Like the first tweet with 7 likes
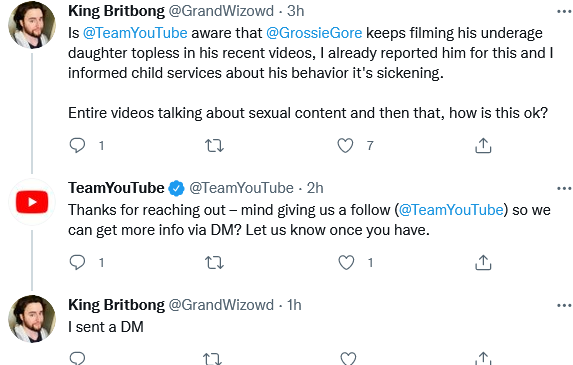 345,145
